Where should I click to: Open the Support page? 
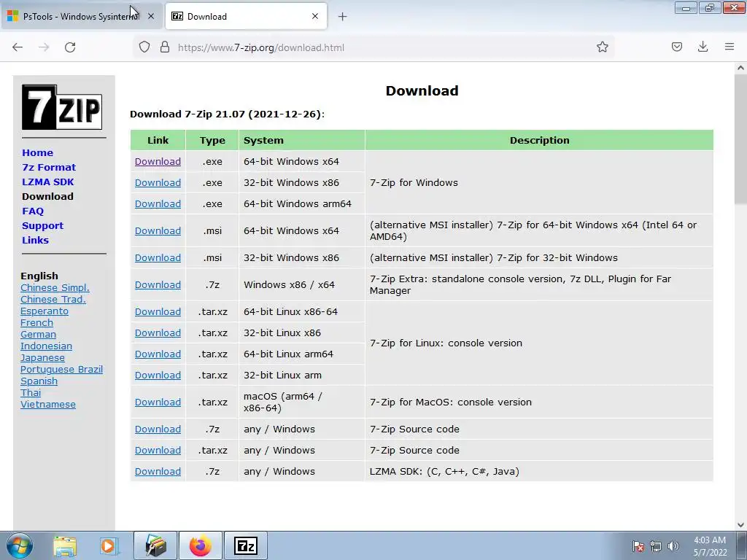click(x=42, y=226)
